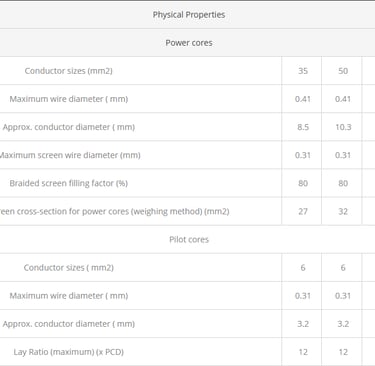This screenshot has height=366, width=375.
Task: Click the 35 conductor size cell
Action: point(303,71)
